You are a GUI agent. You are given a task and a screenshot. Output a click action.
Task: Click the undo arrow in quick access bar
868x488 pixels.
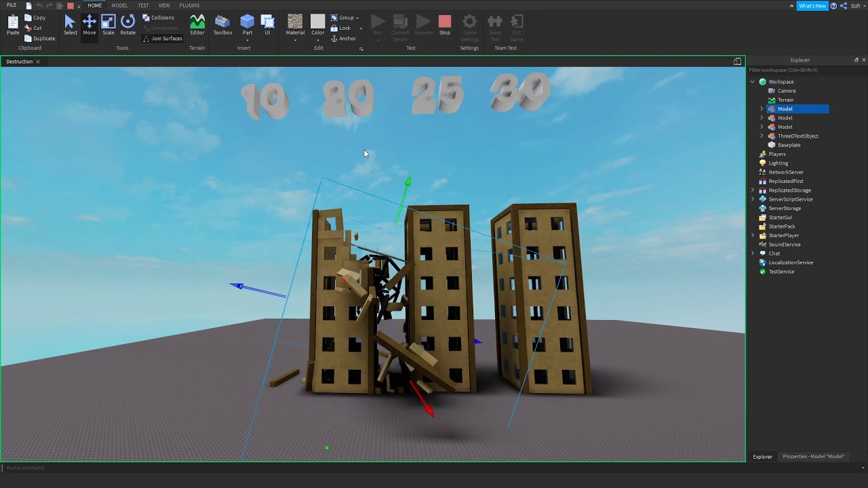point(39,5)
